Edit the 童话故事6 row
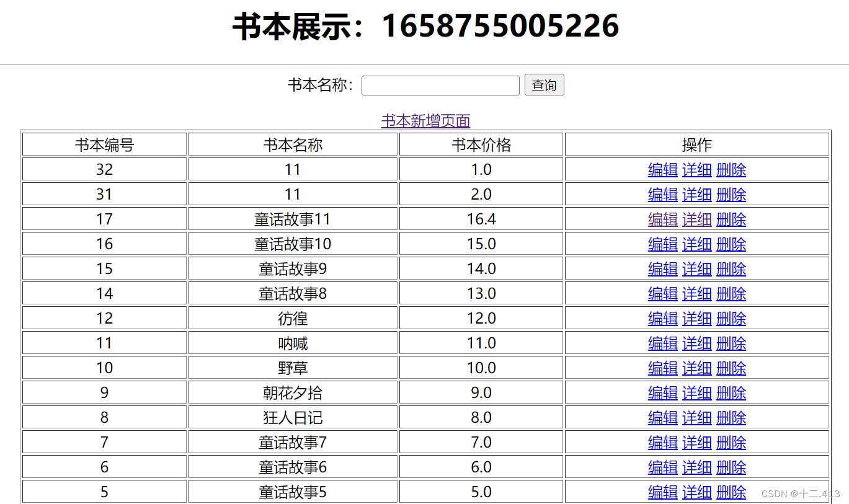This screenshot has width=849, height=504. [x=663, y=467]
